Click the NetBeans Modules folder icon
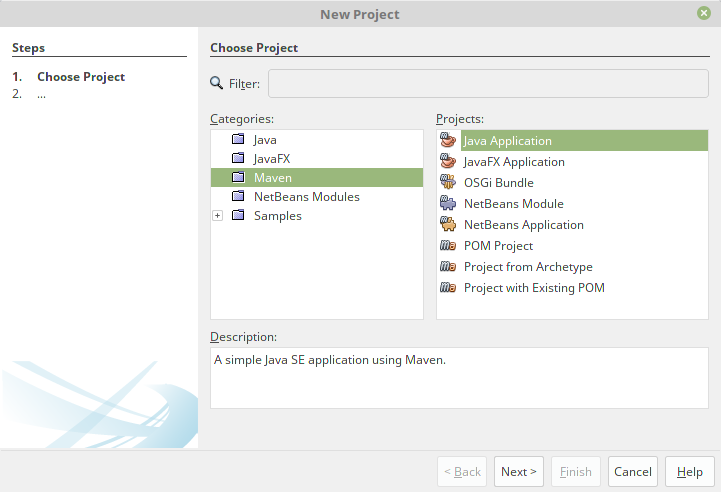 (x=238, y=196)
